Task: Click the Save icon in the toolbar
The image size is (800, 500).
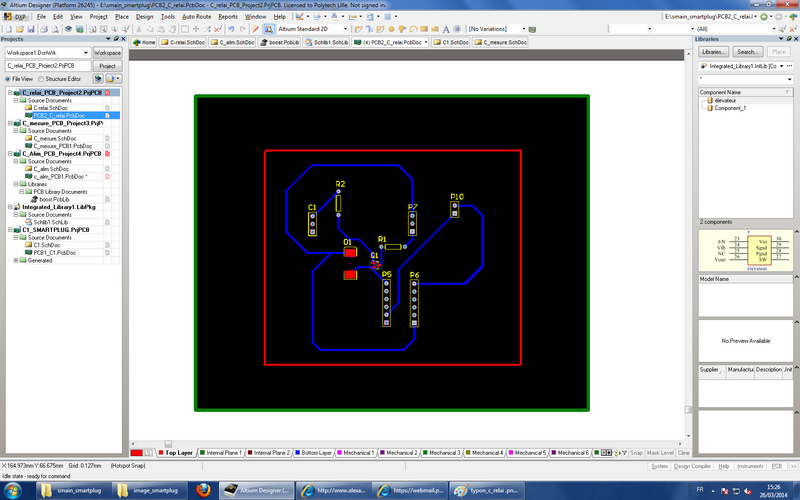Action: pyautogui.click(x=29, y=30)
